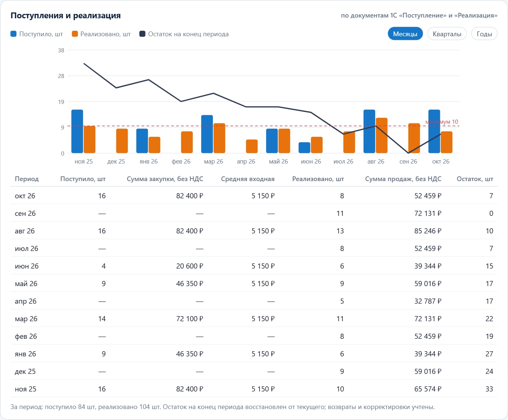This screenshot has height=420, width=508.
Task: Click the Поступления и реализация panel title
Action: coord(65,15)
